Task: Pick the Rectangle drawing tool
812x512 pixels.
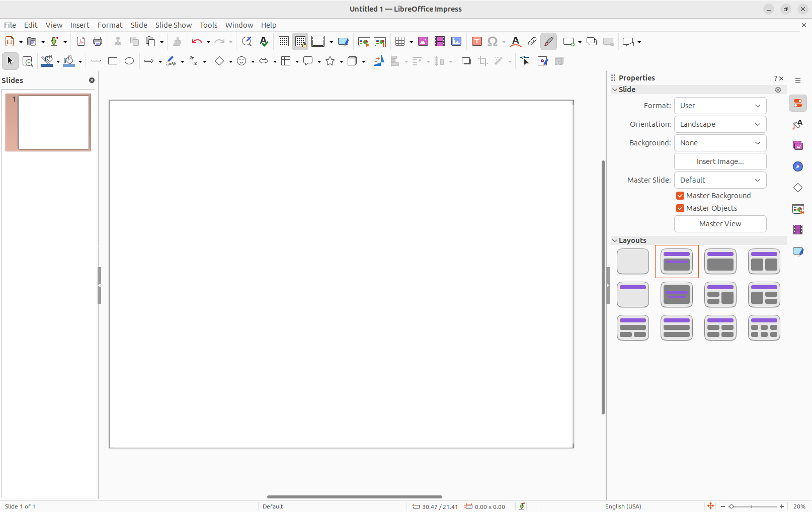Action: [113, 61]
